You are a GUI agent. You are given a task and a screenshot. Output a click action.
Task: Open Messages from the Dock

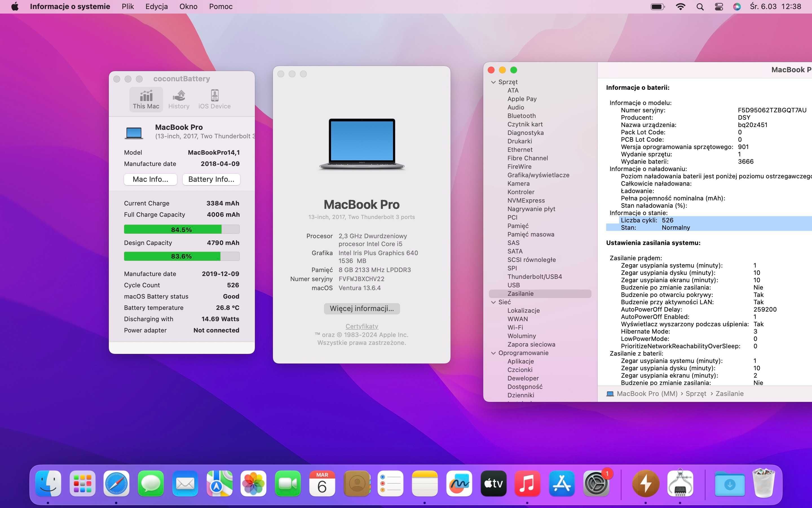151,484
